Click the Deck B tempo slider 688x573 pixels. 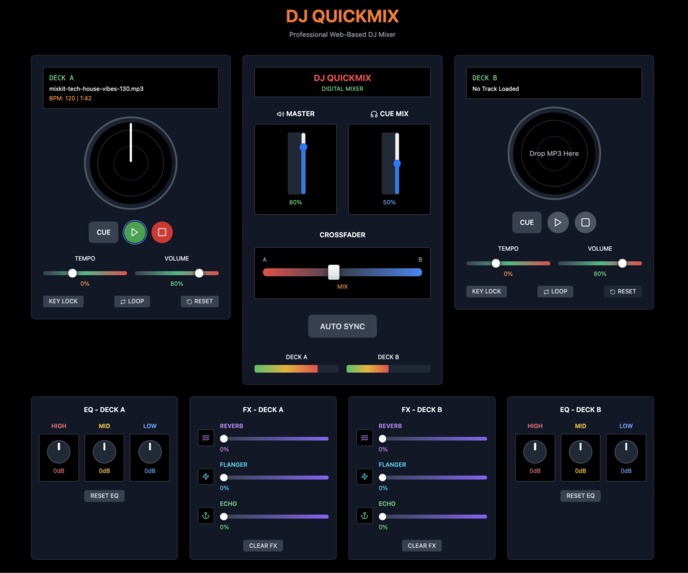[508, 263]
